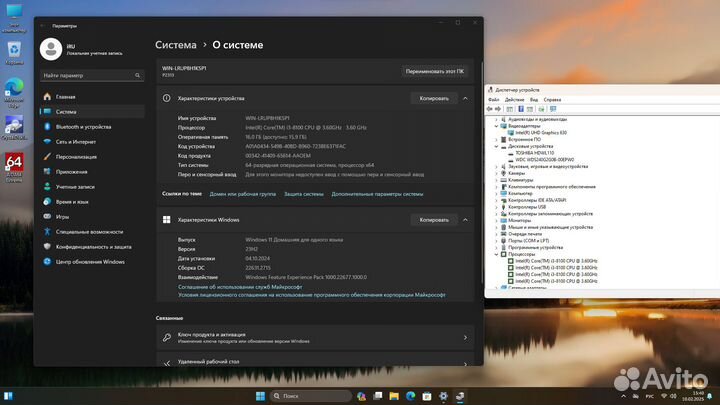
Task: Select the CrystalDisk desktop icon
Action: coord(14,128)
